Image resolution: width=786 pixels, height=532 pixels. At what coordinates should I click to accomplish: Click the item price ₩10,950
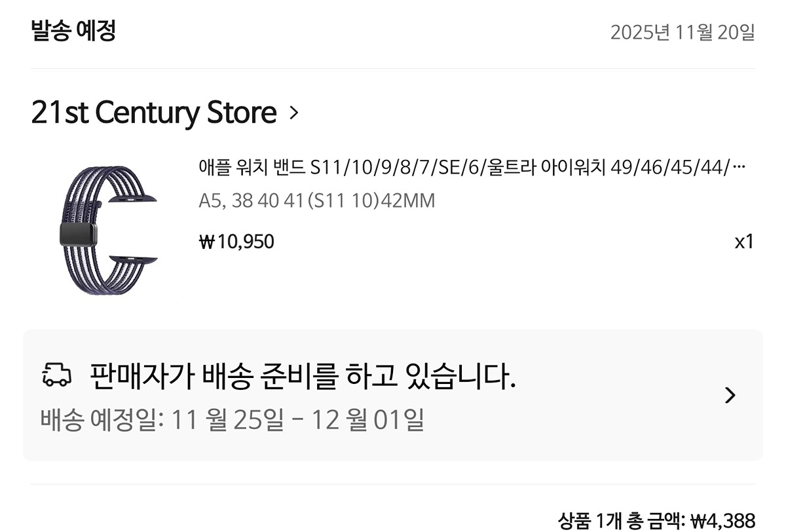[x=236, y=242]
